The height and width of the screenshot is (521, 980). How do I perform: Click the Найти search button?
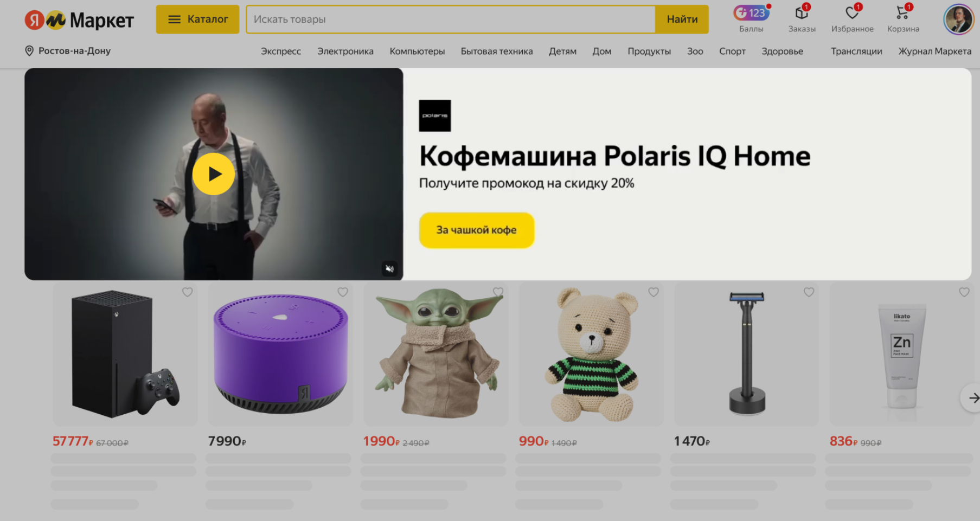click(682, 20)
